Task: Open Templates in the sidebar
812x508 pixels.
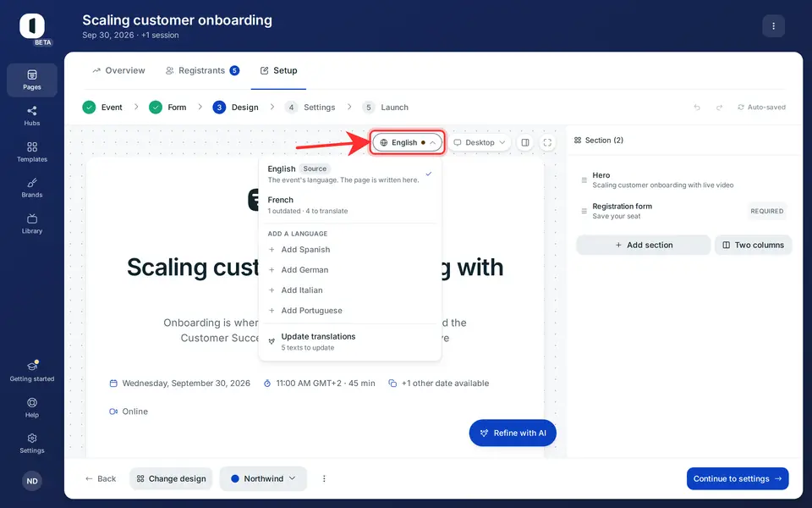Action: 31,152
